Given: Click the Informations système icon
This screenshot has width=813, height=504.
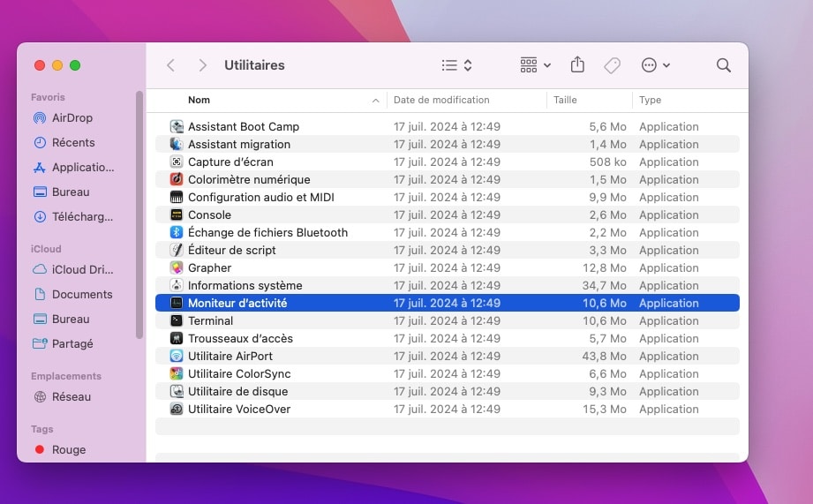Looking at the screenshot, I should pyautogui.click(x=177, y=285).
